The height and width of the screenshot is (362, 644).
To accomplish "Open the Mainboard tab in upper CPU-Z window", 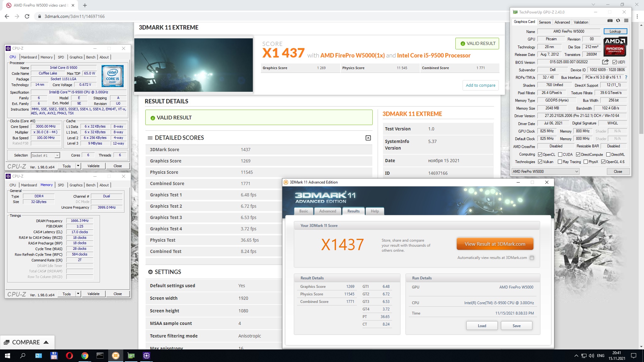I will pyautogui.click(x=29, y=57).
